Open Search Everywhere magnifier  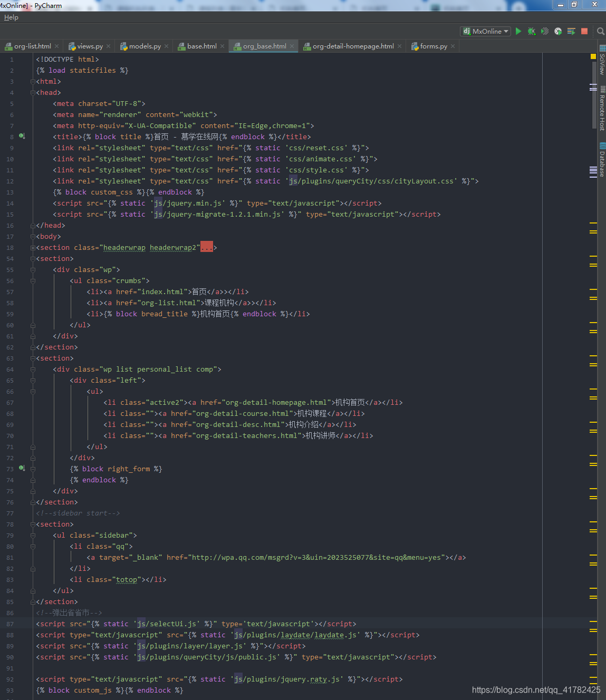tap(601, 31)
